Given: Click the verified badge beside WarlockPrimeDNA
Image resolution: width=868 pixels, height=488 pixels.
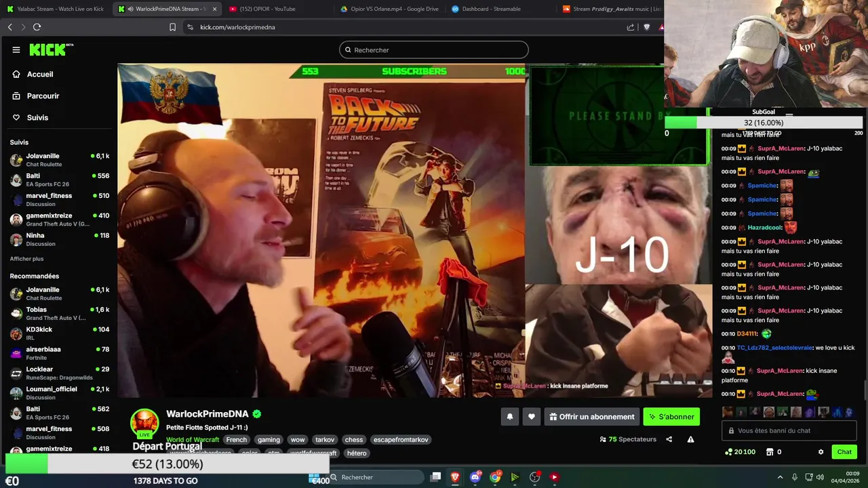Looking at the screenshot, I should pos(257,413).
